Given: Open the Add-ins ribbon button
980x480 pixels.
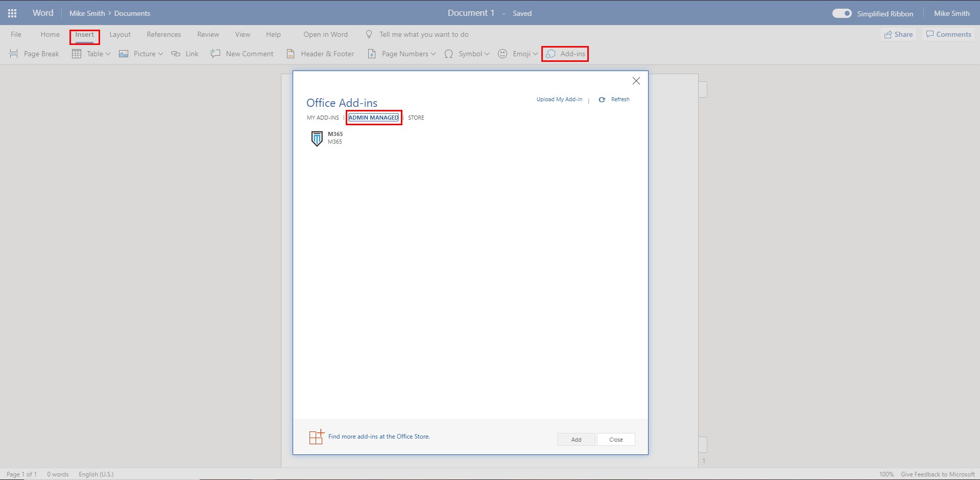Looking at the screenshot, I should tap(565, 54).
